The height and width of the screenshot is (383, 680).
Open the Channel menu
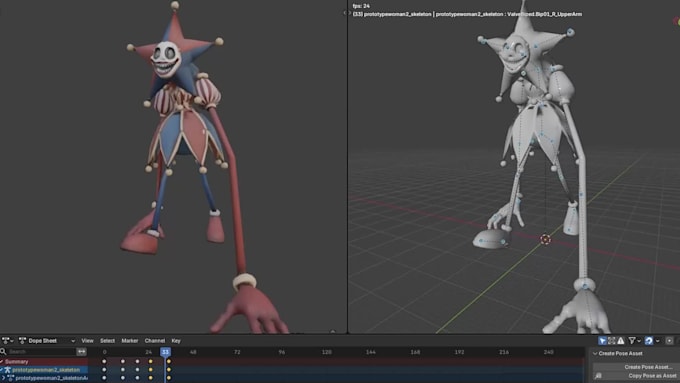click(x=154, y=341)
